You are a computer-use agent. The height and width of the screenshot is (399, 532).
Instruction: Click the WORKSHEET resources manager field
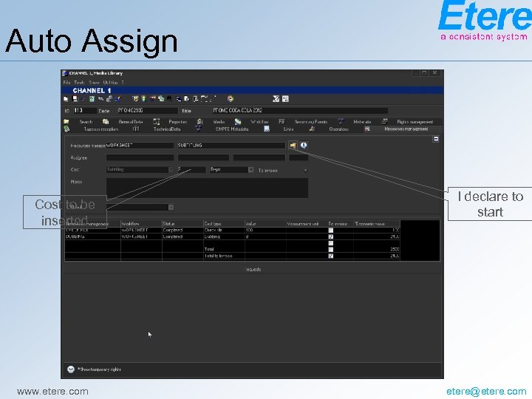(x=140, y=146)
